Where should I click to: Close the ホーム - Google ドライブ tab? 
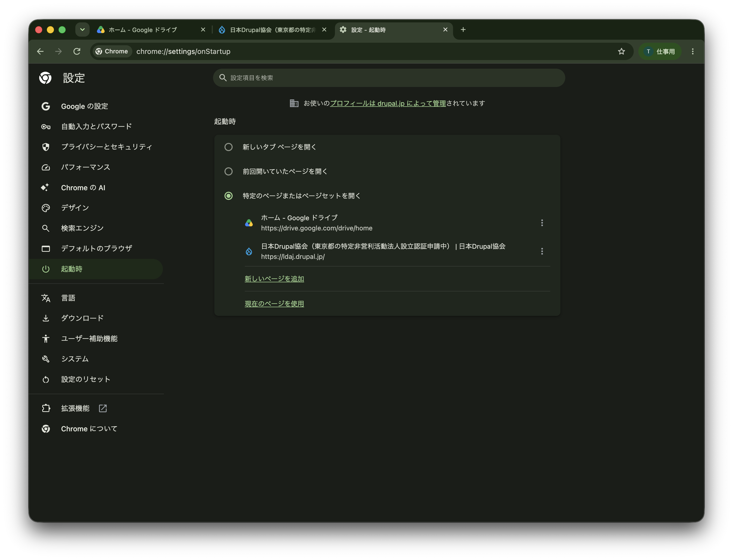[x=203, y=30]
